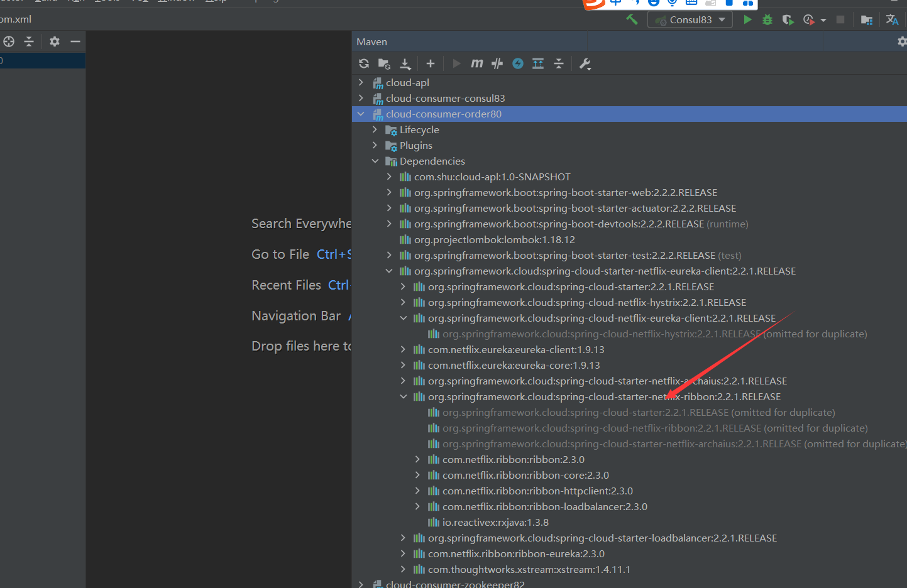Viewport: 907px width, 588px height.
Task: Run Consul83 with the green play icon
Action: (747, 19)
